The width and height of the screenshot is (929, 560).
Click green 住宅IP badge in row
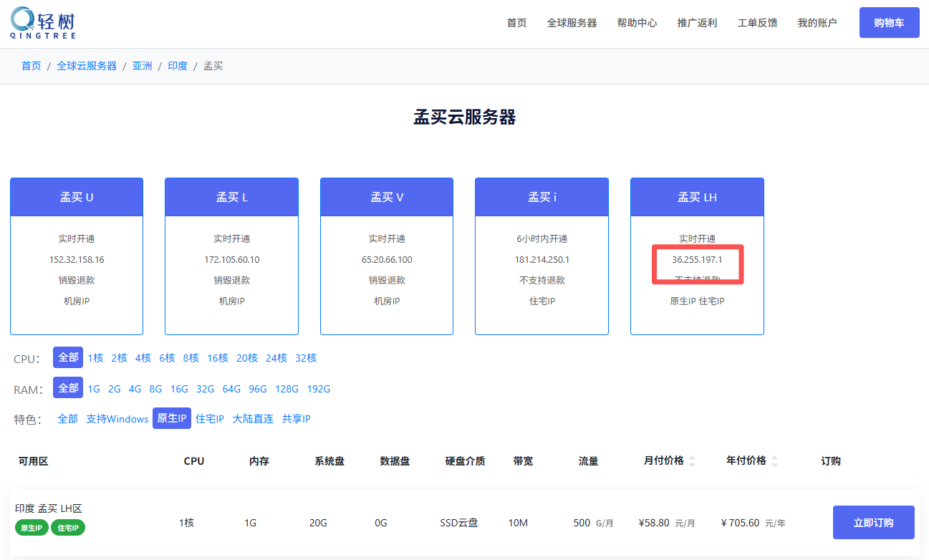point(68,528)
